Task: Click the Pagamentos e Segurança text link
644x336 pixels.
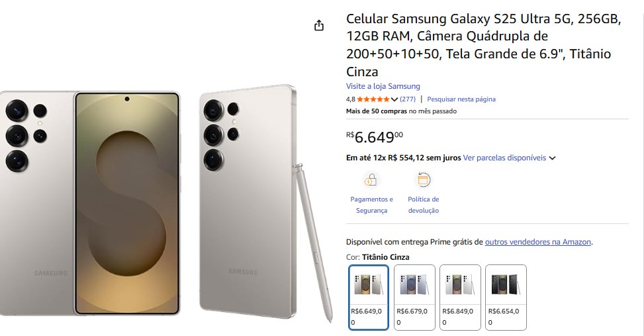Action: point(371,205)
